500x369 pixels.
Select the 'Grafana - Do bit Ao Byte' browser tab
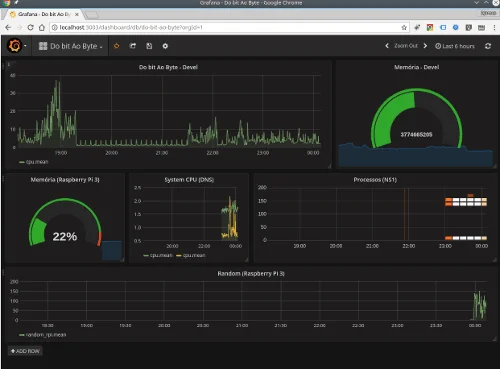(x=44, y=14)
